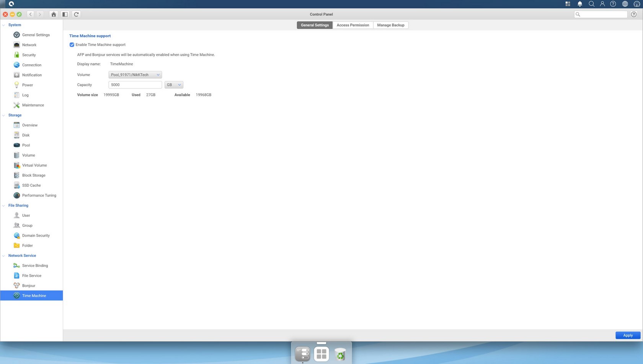Open user account icon in top bar
This screenshot has height=364, width=643.
[x=602, y=4]
